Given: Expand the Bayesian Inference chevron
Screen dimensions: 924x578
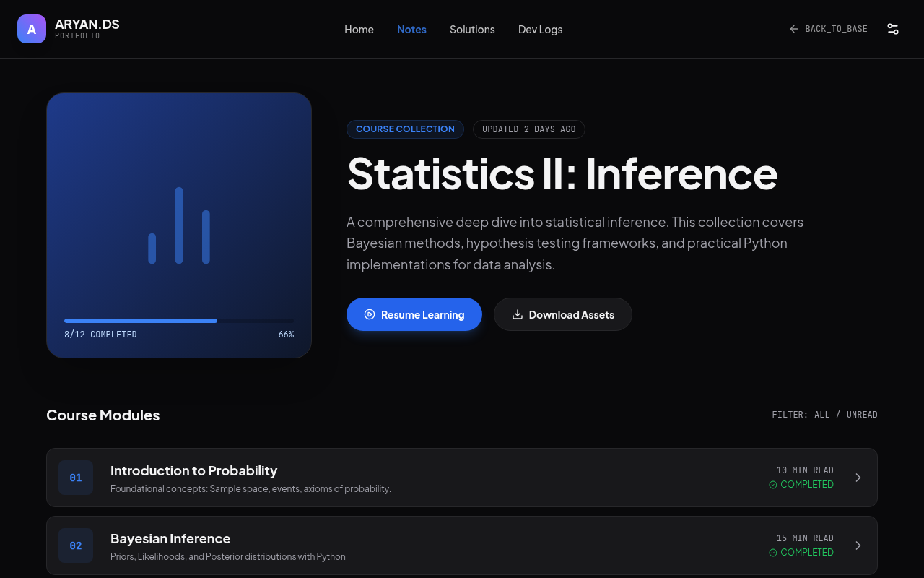Looking at the screenshot, I should click(x=858, y=545).
